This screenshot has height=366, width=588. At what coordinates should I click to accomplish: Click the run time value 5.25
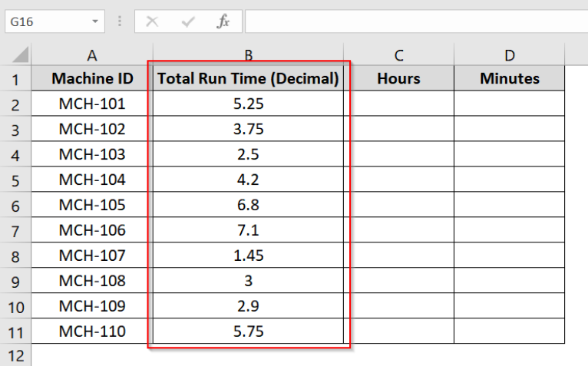pyautogui.click(x=248, y=104)
